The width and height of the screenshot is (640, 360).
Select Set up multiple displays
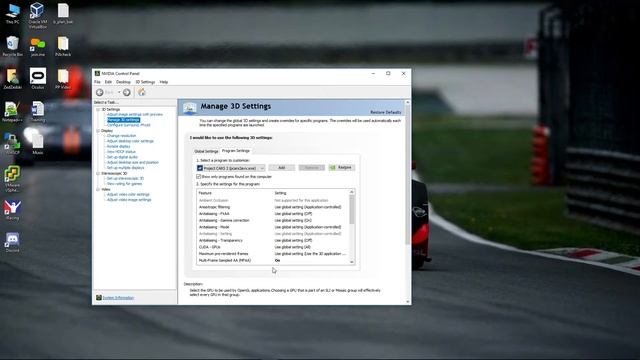pyautogui.click(x=125, y=167)
